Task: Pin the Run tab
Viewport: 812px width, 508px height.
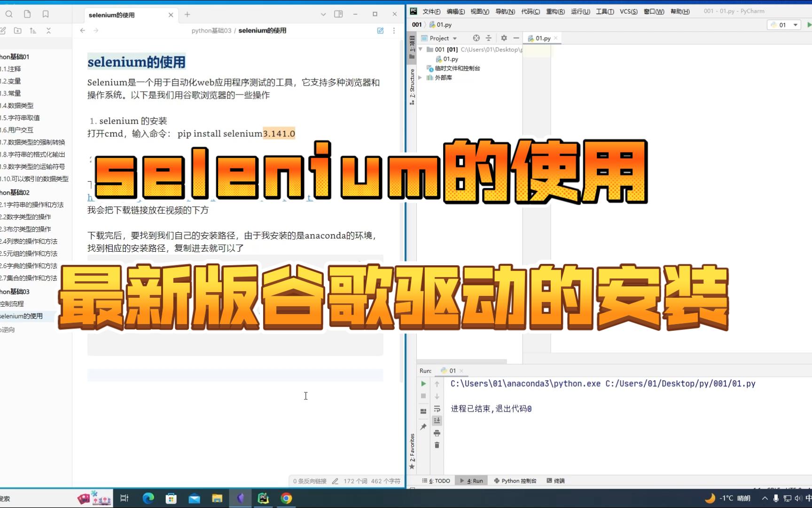Action: click(423, 427)
